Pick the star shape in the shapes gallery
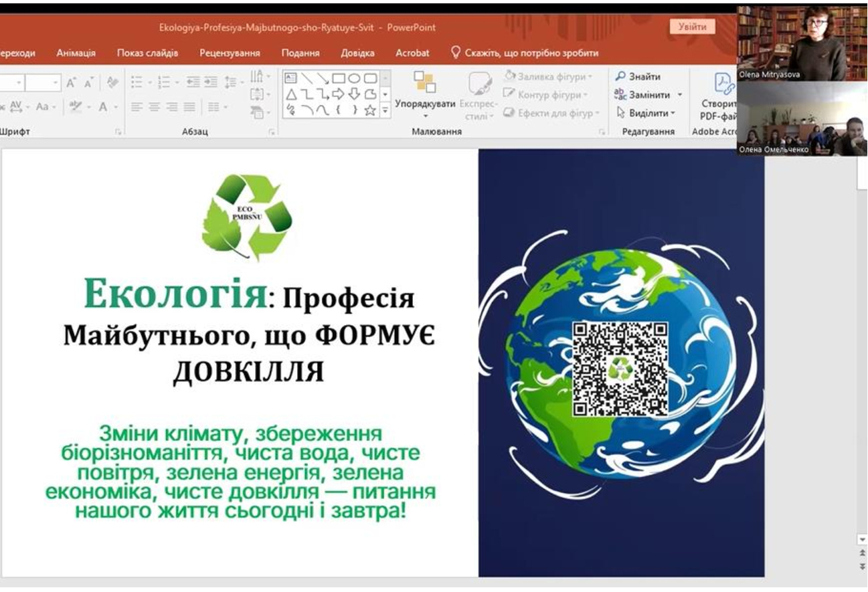This screenshot has height=592, width=868. pyautogui.click(x=369, y=110)
